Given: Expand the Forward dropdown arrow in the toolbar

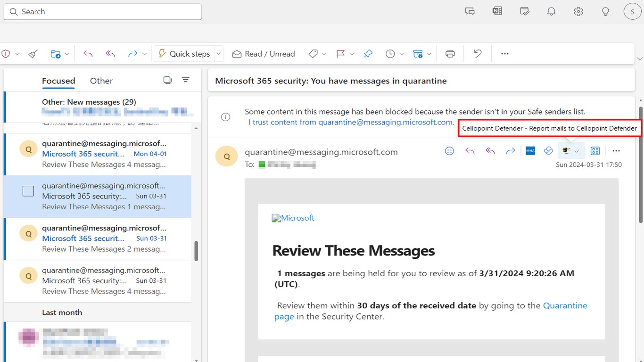Looking at the screenshot, I should coord(144,54).
